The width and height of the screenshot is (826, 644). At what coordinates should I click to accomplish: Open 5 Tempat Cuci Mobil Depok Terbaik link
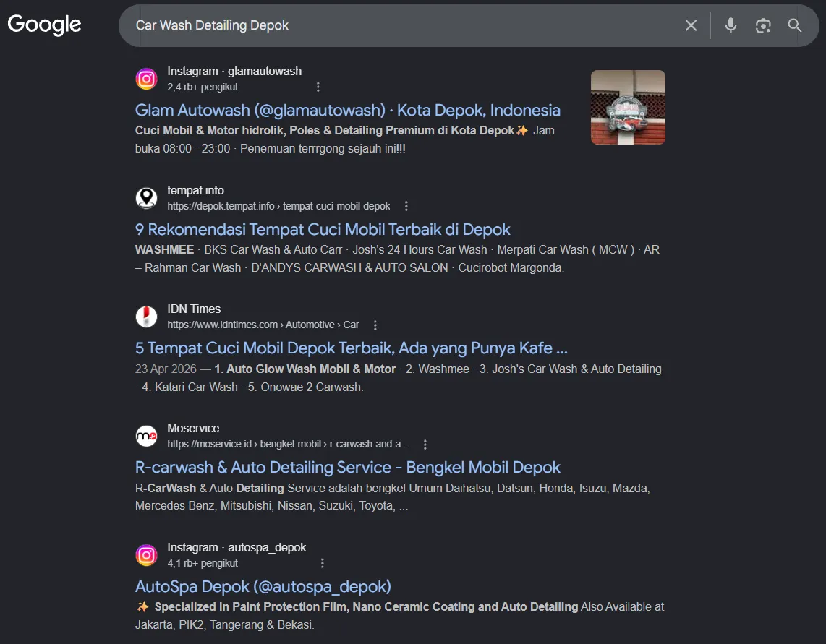coord(352,348)
